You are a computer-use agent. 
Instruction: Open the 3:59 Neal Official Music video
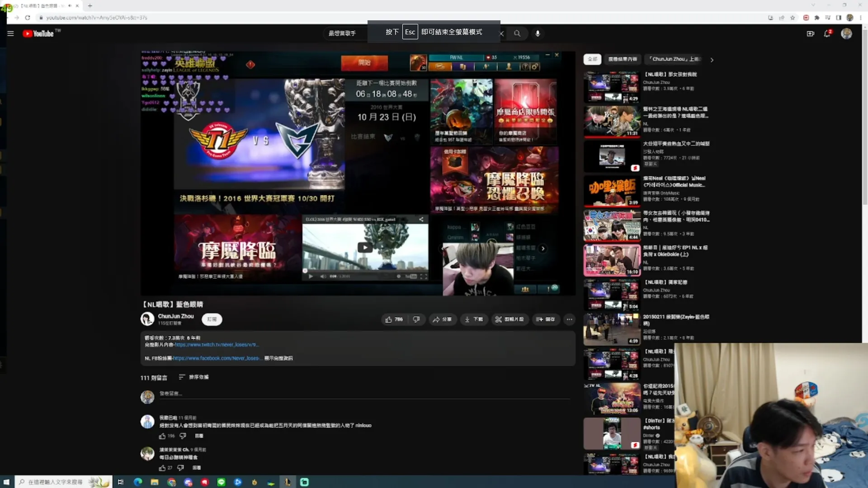pyautogui.click(x=612, y=191)
